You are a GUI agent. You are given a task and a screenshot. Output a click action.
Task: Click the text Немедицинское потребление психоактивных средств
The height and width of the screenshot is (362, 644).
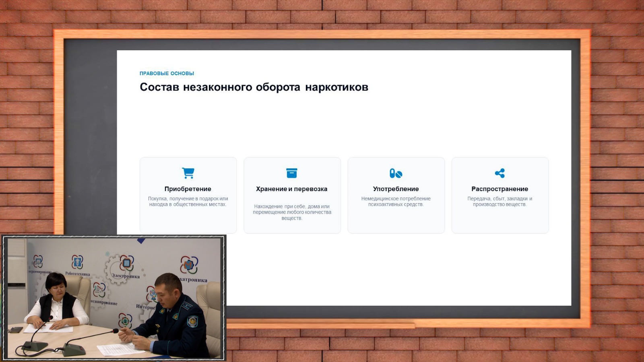coord(396,202)
